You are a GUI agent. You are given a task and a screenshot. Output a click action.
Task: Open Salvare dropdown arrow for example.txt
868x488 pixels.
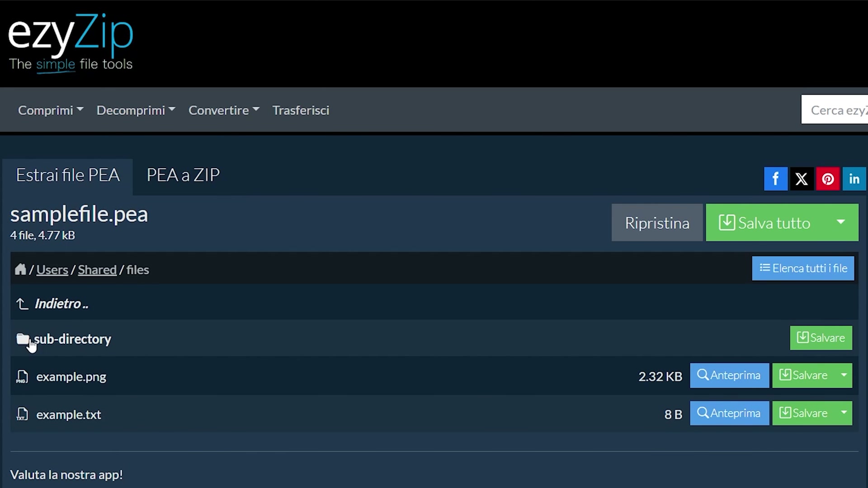(x=844, y=413)
